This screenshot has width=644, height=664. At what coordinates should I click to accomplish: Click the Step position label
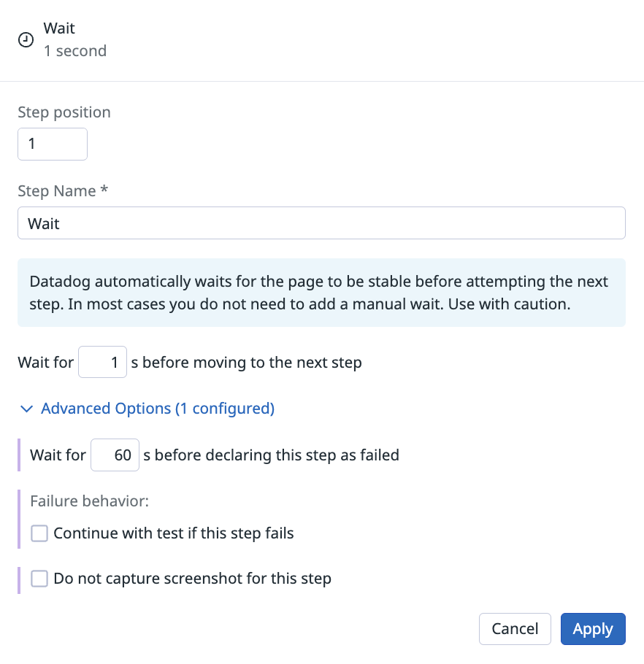tap(64, 112)
